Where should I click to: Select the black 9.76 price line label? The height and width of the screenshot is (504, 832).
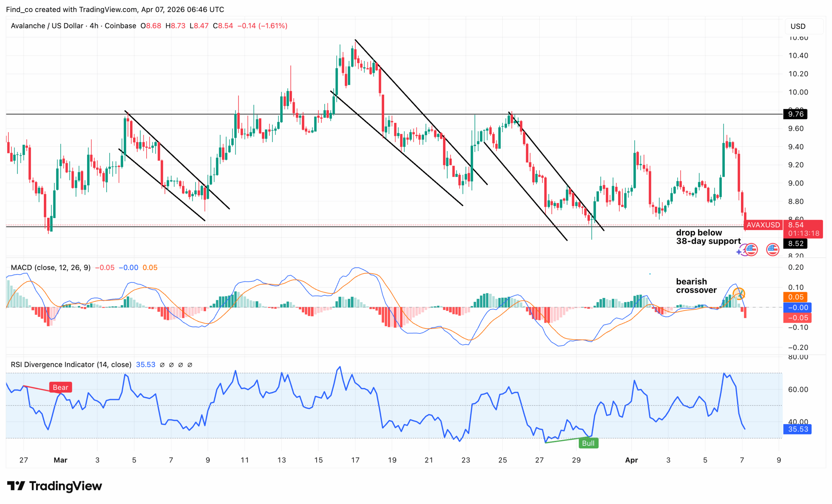click(795, 114)
